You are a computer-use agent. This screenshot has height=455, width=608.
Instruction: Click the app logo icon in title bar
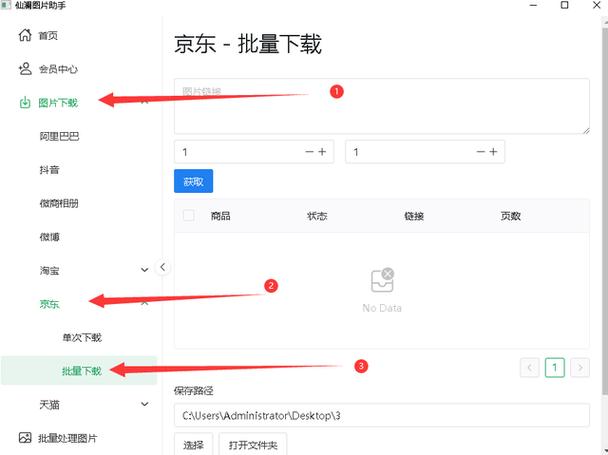coord(6,5)
